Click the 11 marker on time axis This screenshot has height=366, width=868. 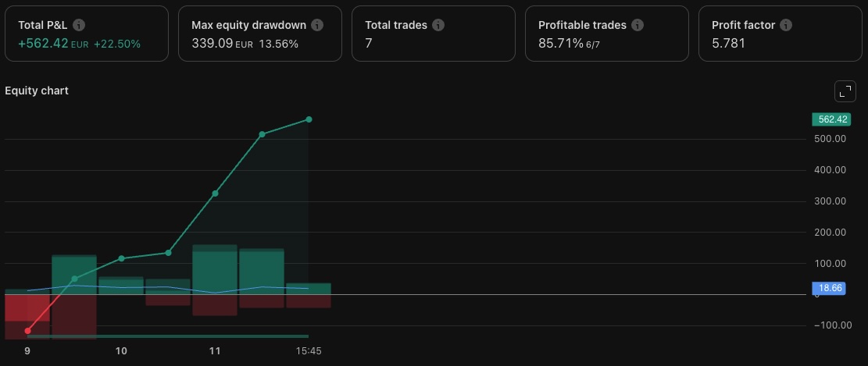pyautogui.click(x=215, y=352)
